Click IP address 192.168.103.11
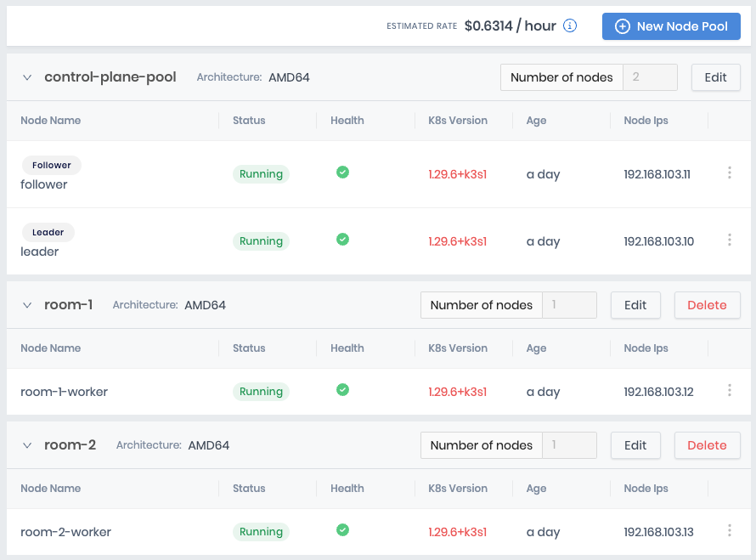Screen dimensions: 756x560 [657, 174]
